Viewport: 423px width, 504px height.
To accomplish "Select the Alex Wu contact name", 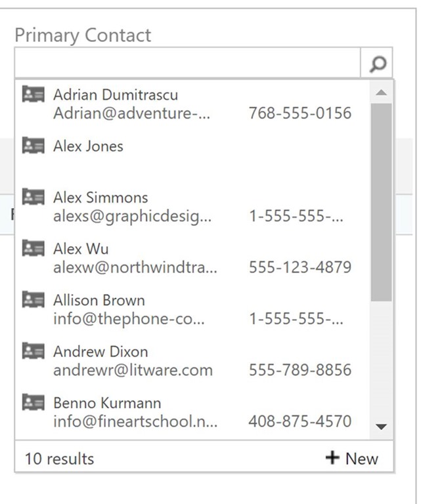I will coord(81,249).
